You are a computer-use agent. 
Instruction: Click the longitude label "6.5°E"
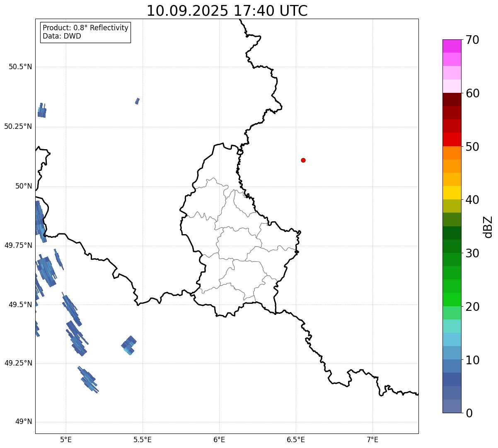(x=296, y=439)
